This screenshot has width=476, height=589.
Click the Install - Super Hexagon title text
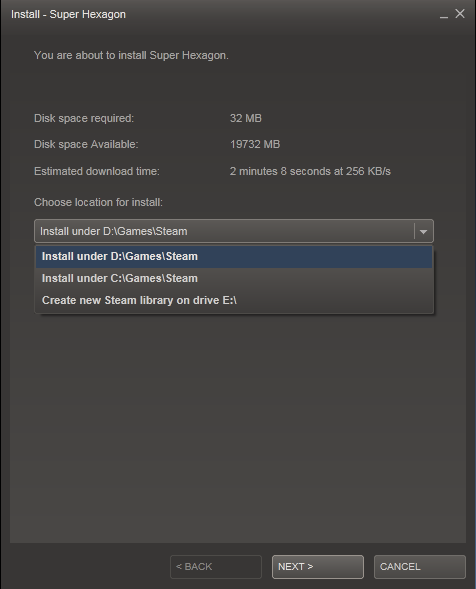coord(68,14)
